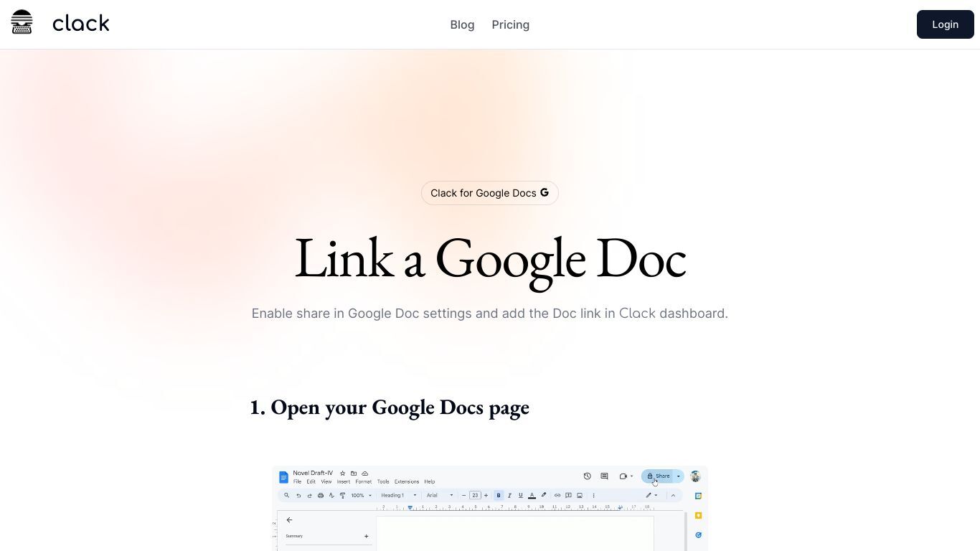The image size is (980, 551).
Task: Open the Arial font dropdown
Action: [440, 496]
